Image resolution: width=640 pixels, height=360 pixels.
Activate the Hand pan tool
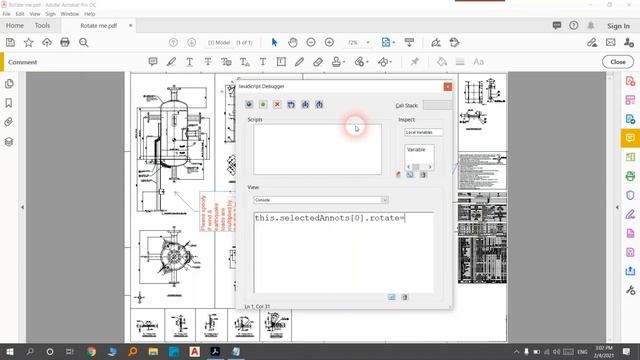click(293, 42)
